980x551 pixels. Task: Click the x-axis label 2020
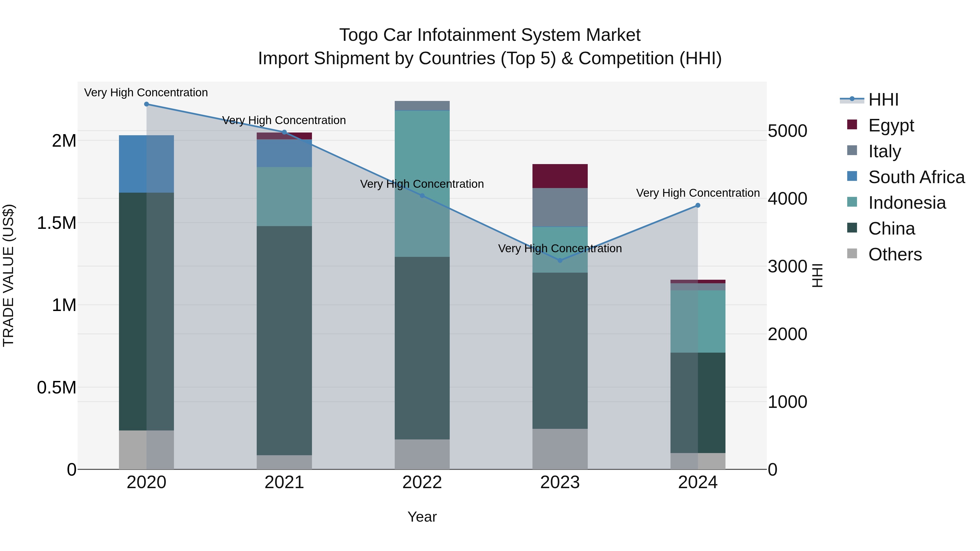pyautogui.click(x=146, y=482)
